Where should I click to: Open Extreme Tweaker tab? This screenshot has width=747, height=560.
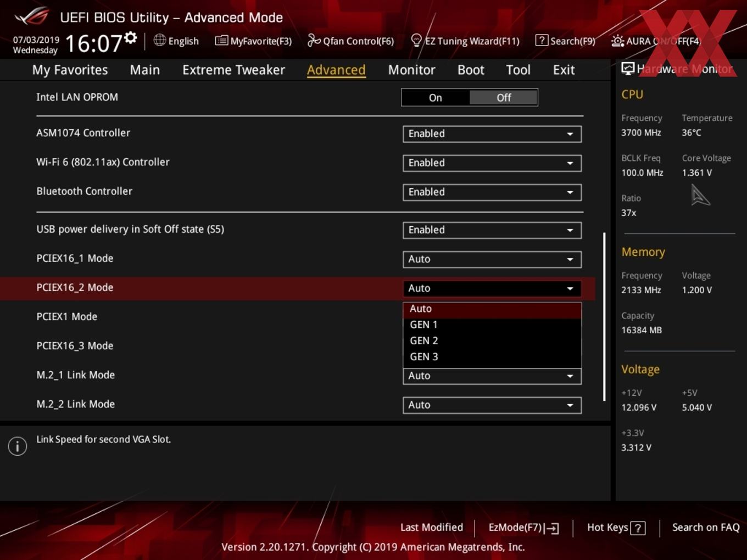[x=233, y=70]
